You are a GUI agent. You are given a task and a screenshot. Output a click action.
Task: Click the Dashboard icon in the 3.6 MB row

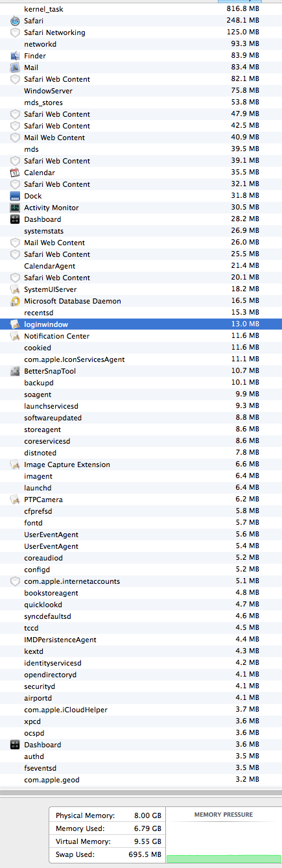16,745
